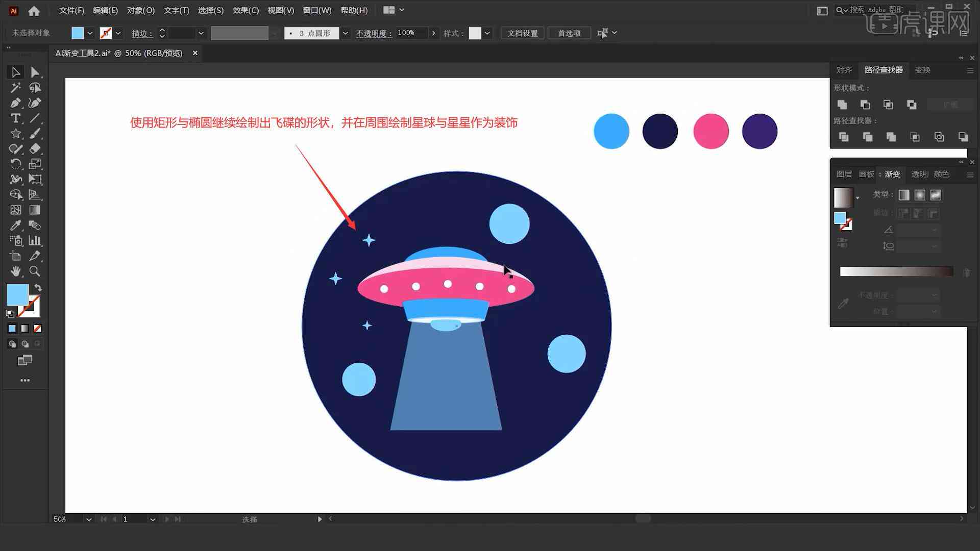
Task: Select the Pen tool
Action: (x=15, y=102)
